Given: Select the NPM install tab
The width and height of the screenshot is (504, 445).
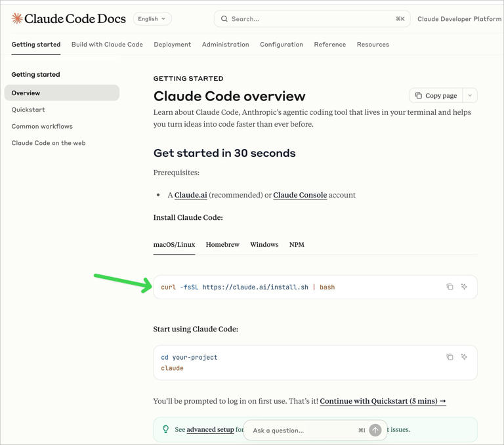Looking at the screenshot, I should (297, 245).
